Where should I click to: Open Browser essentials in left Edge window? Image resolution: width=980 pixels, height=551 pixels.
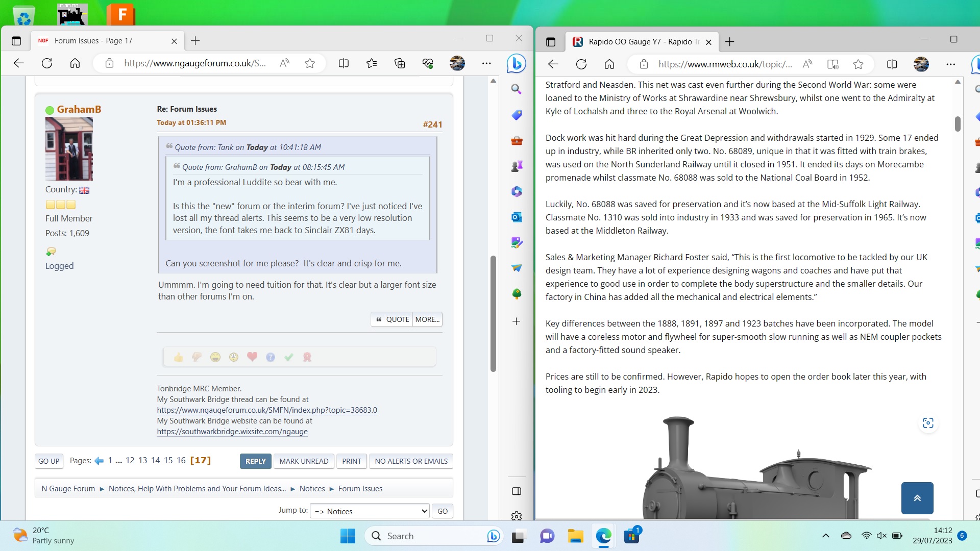[428, 63]
